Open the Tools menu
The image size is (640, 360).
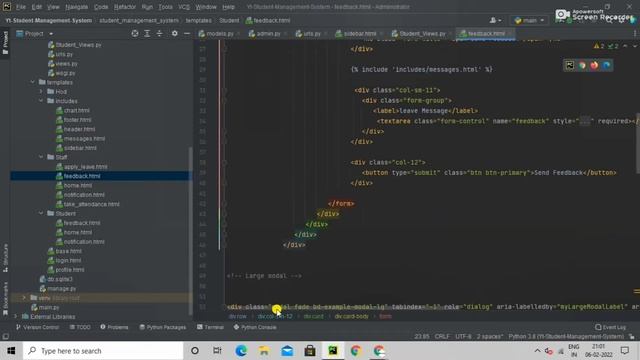(x=165, y=7)
